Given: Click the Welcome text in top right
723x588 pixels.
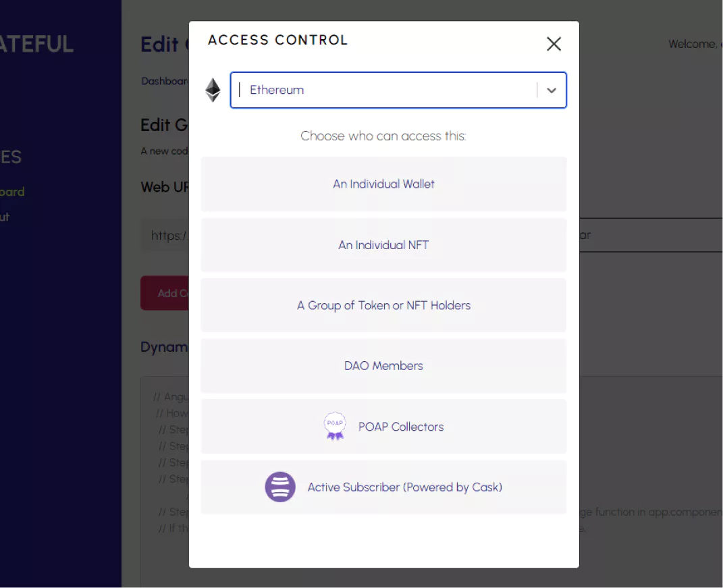Looking at the screenshot, I should pyautogui.click(x=695, y=45).
